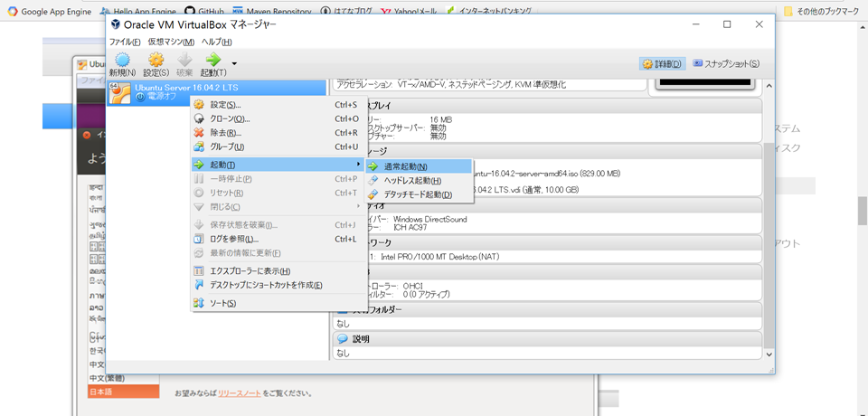Click the Show in Explorer icon
Viewport: 868px width, 416px height.
pyautogui.click(x=199, y=271)
